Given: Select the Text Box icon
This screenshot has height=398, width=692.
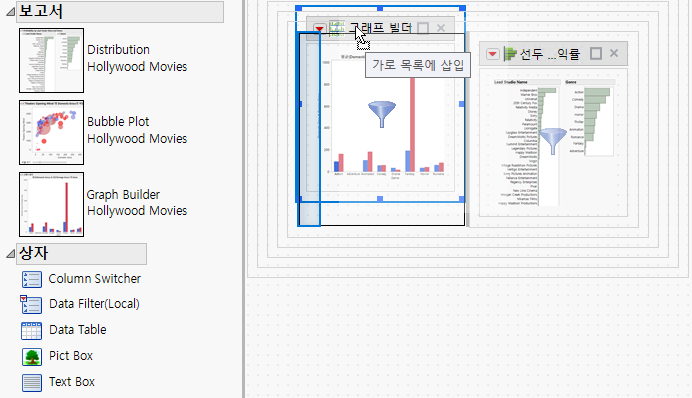Looking at the screenshot, I should [32, 383].
